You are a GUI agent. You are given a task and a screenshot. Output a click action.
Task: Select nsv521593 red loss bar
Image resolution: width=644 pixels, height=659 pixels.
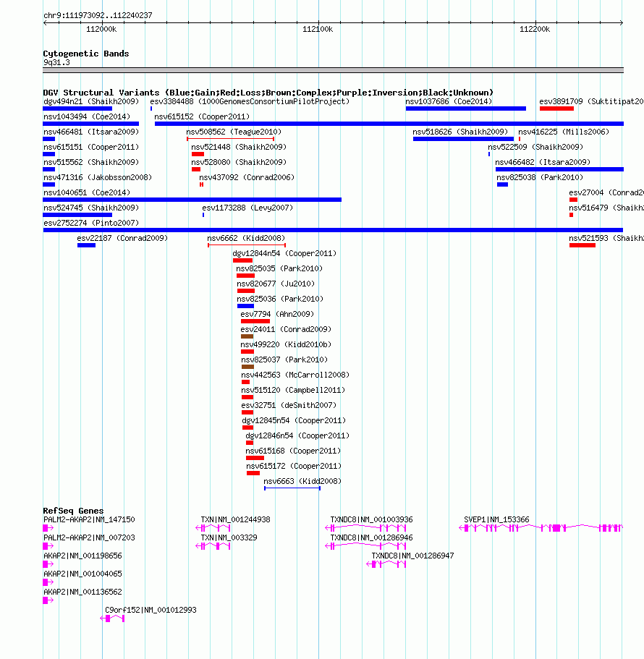[582, 245]
